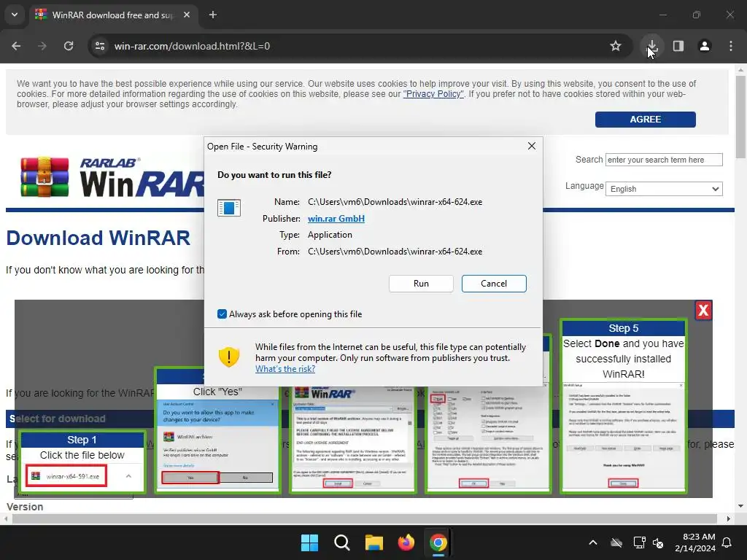747x560 pixels.
Task: Open site information icon in address bar
Action: click(x=100, y=46)
